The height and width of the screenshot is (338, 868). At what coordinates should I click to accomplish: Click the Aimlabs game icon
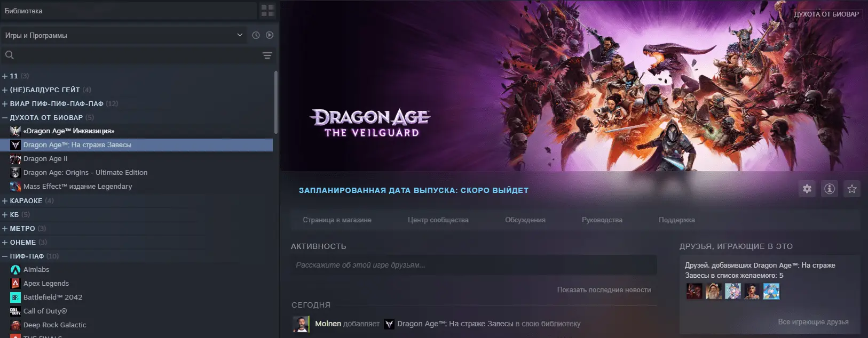(15, 270)
